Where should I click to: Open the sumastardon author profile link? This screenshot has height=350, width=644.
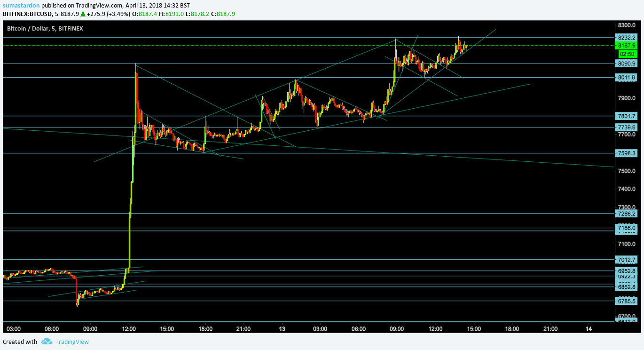21,5
